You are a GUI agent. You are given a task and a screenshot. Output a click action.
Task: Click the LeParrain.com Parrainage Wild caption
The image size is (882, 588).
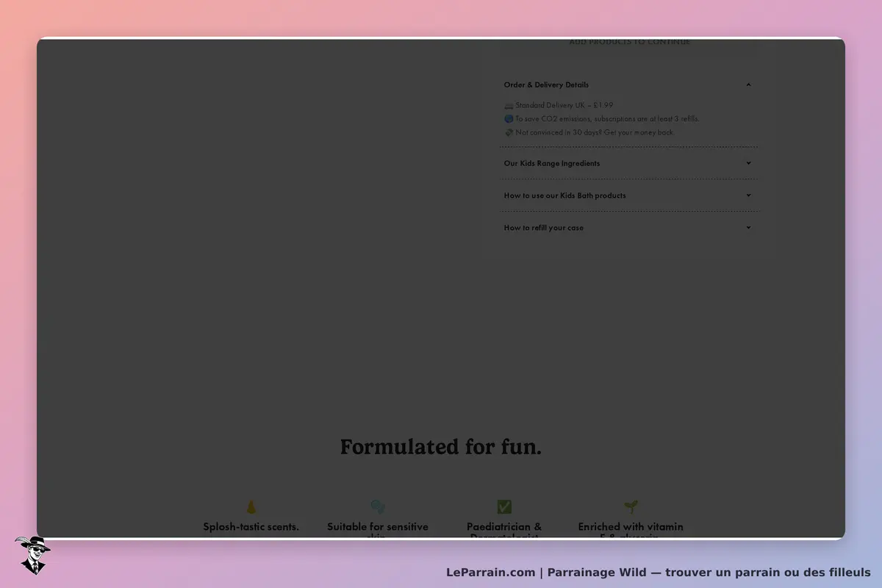click(x=659, y=573)
